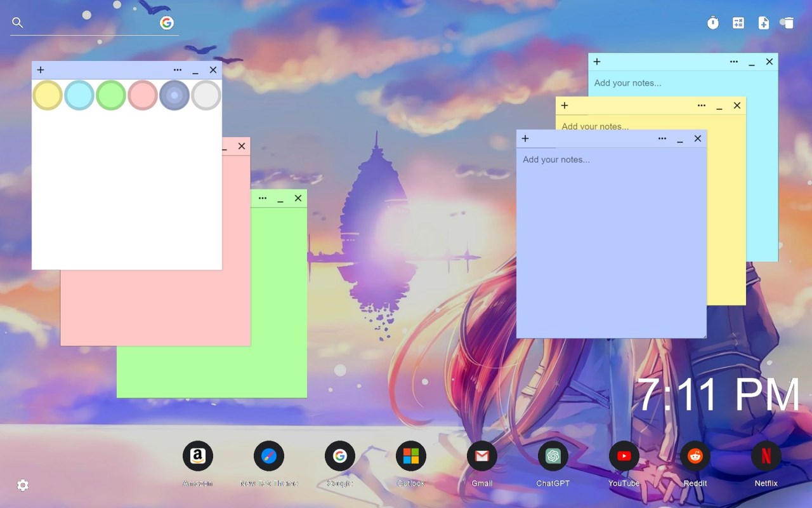Open settings with the gear icon
Screen dimensions: 812x508
pyautogui.click(x=23, y=485)
